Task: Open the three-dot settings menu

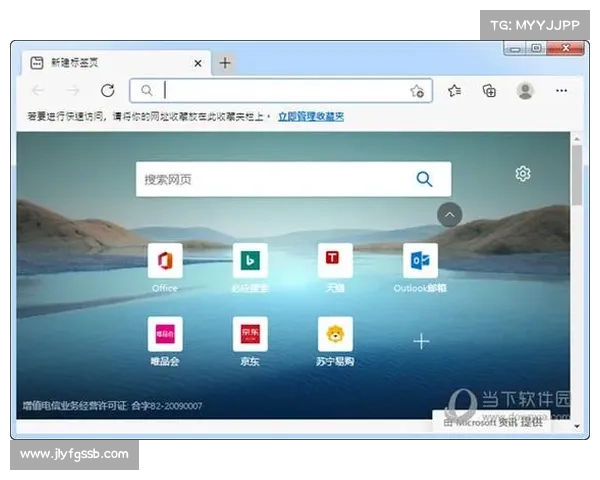Action: [561, 91]
